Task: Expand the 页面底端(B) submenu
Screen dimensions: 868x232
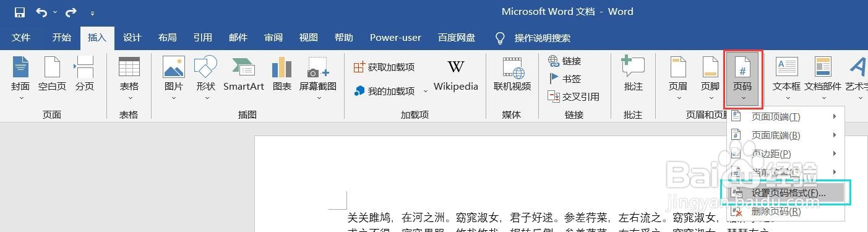Action: click(x=786, y=135)
